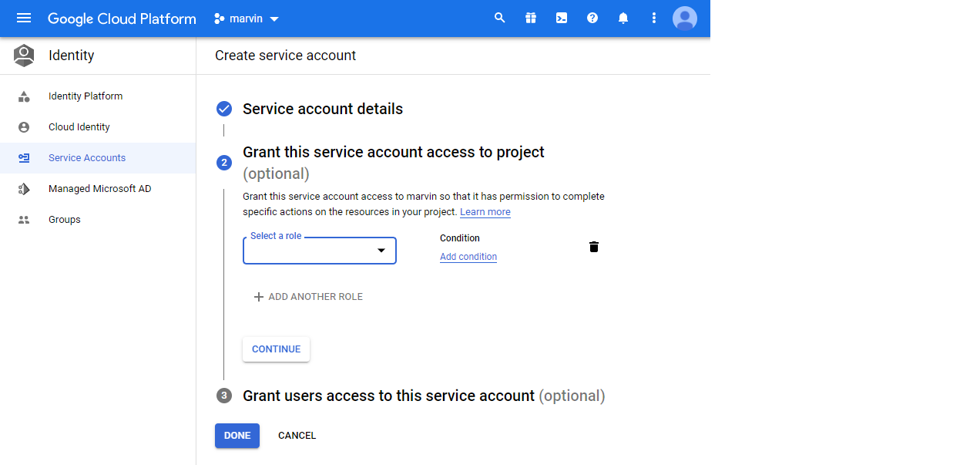980x465 pixels.
Task: Click the Identity sidebar header text
Action: (72, 56)
